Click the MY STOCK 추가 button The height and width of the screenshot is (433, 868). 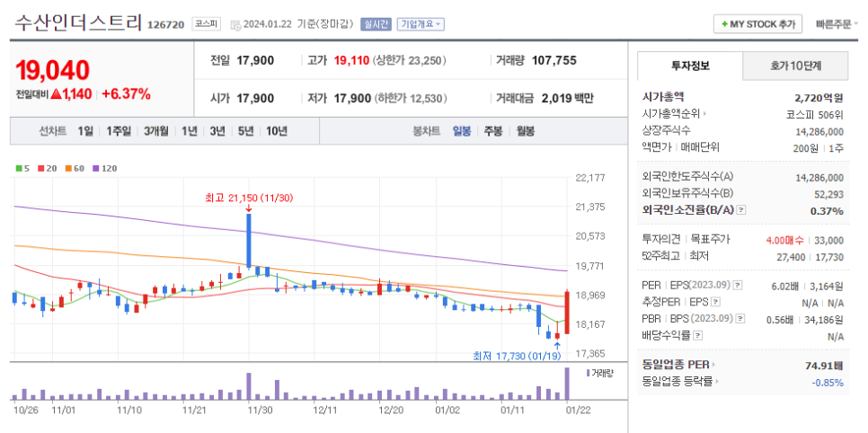(757, 24)
